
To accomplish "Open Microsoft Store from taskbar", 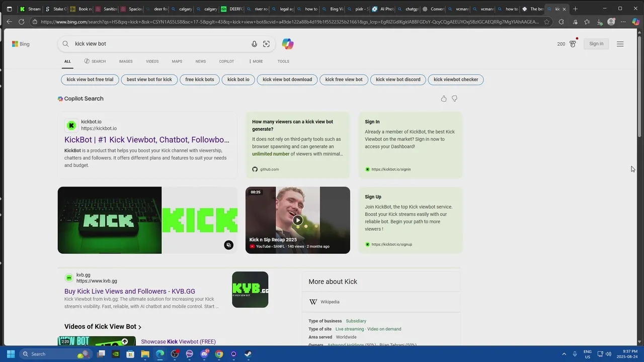I will 130,354.
